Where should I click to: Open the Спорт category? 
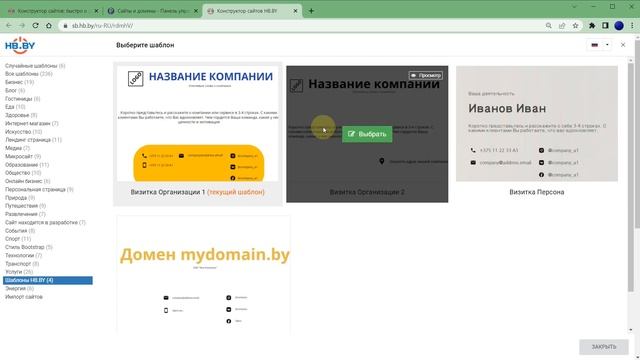click(x=18, y=239)
